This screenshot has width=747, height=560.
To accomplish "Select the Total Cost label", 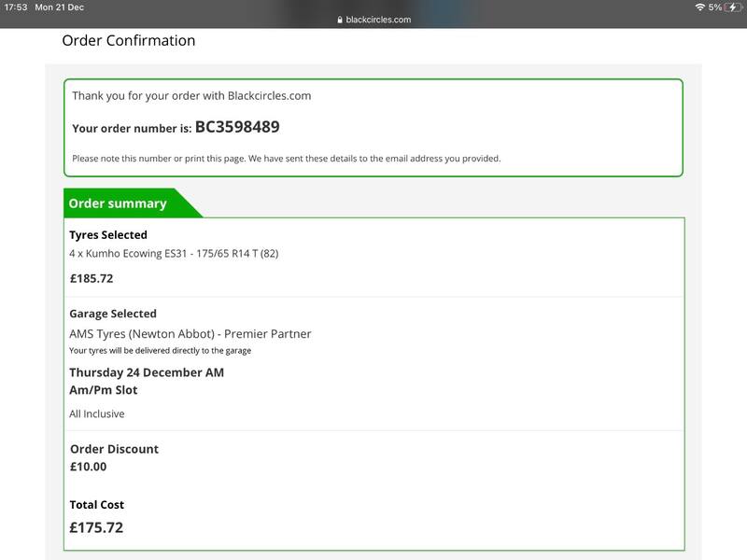I will pyautogui.click(x=97, y=505).
